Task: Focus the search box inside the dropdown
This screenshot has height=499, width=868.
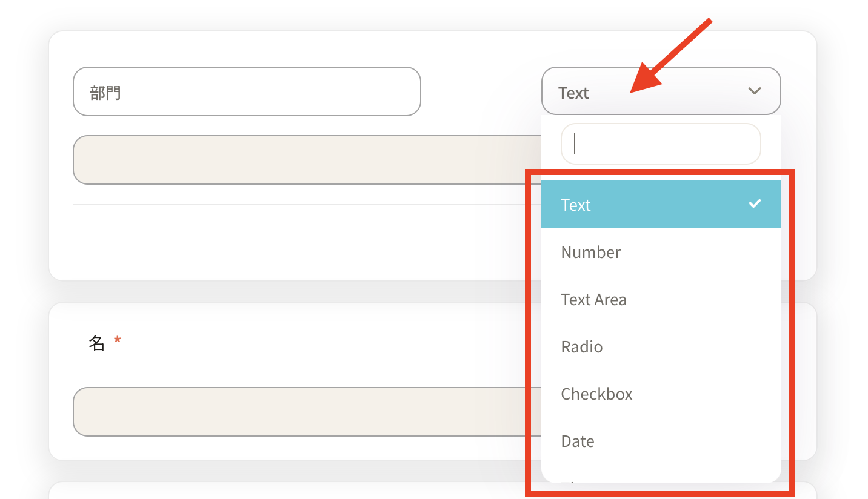Action: [x=660, y=144]
